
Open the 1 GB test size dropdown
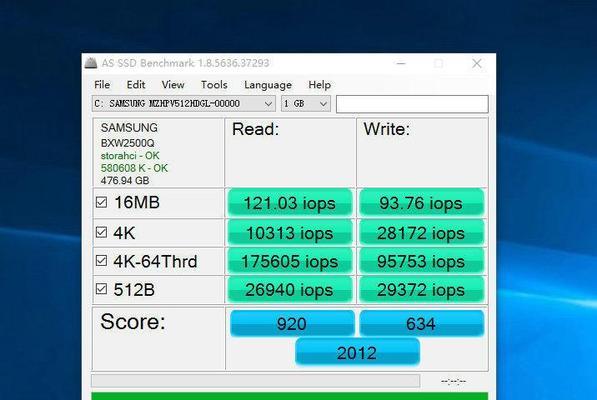(306, 104)
